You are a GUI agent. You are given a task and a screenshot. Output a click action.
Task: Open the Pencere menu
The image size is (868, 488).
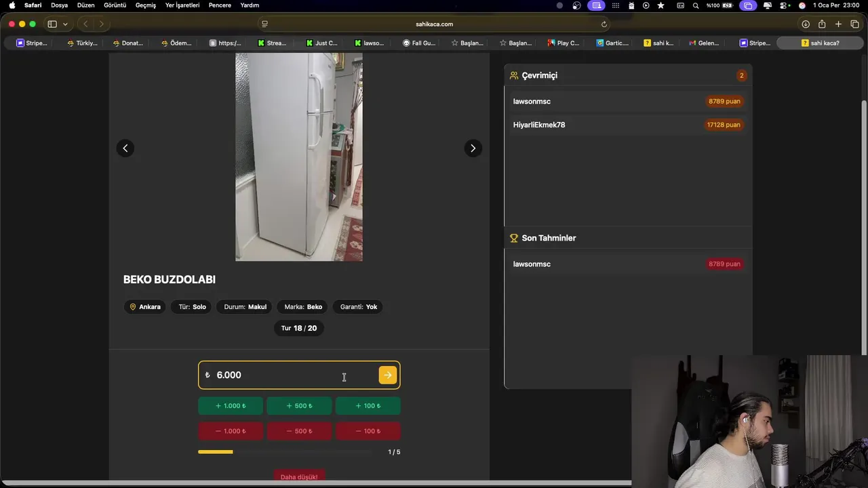tap(220, 5)
